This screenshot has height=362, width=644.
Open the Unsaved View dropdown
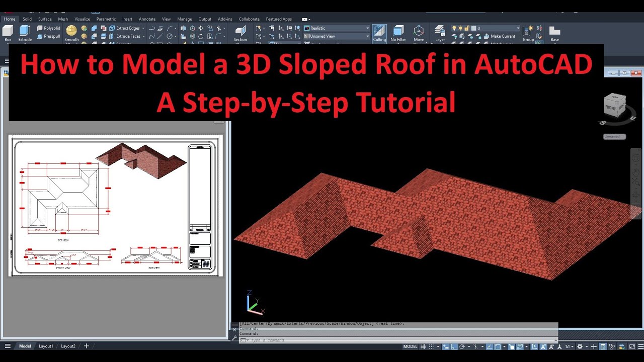(x=337, y=36)
